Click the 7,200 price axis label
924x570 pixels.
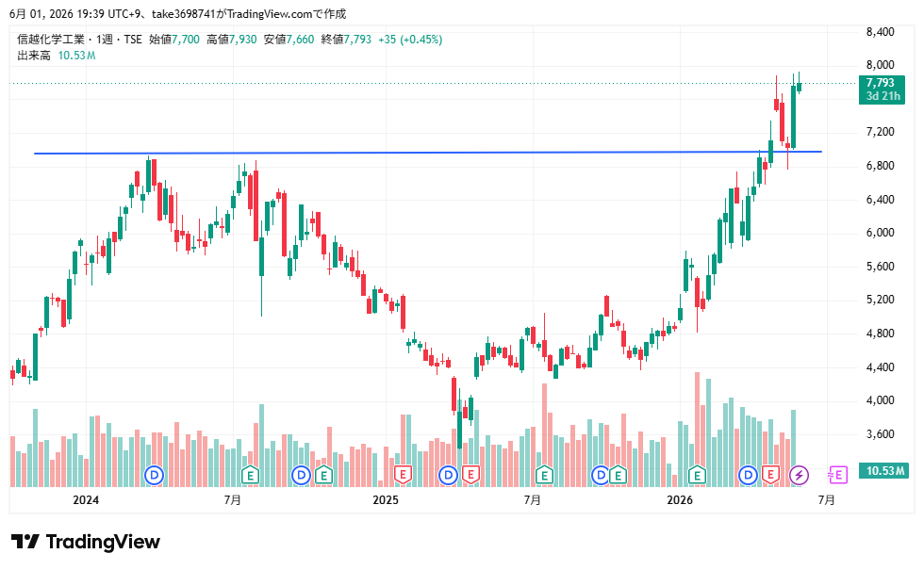click(880, 132)
